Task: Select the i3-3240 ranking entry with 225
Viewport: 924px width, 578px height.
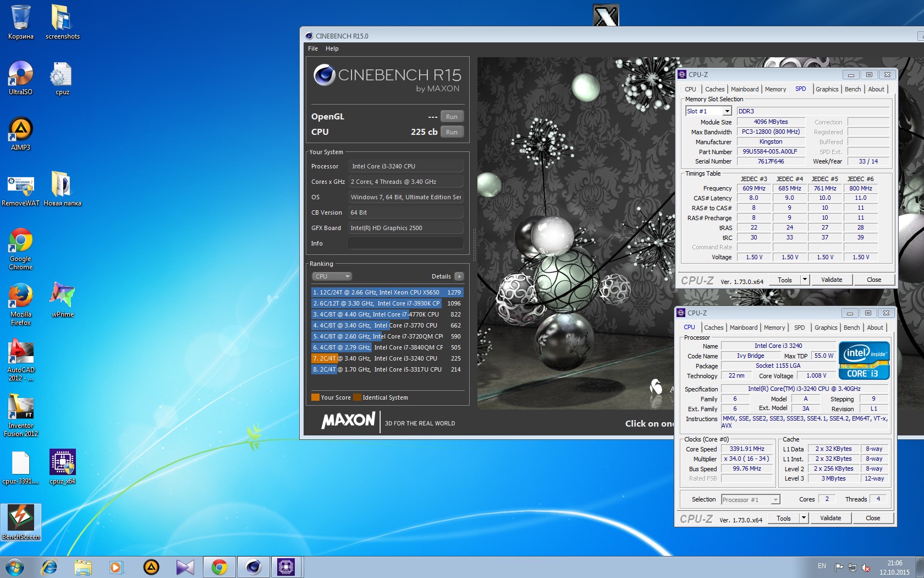Action: pyautogui.click(x=387, y=358)
